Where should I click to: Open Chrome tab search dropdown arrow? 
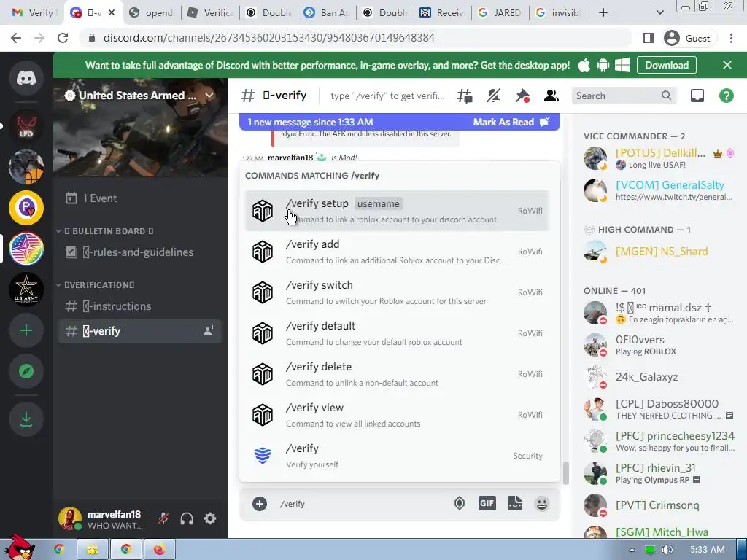pyautogui.click(x=659, y=13)
